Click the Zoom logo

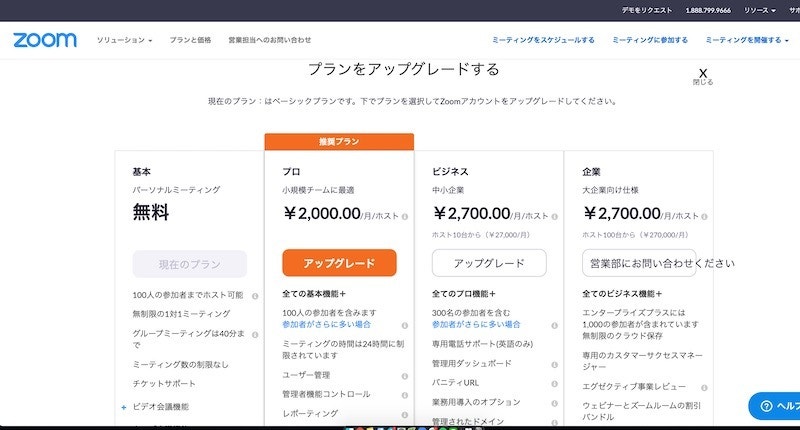click(x=44, y=40)
